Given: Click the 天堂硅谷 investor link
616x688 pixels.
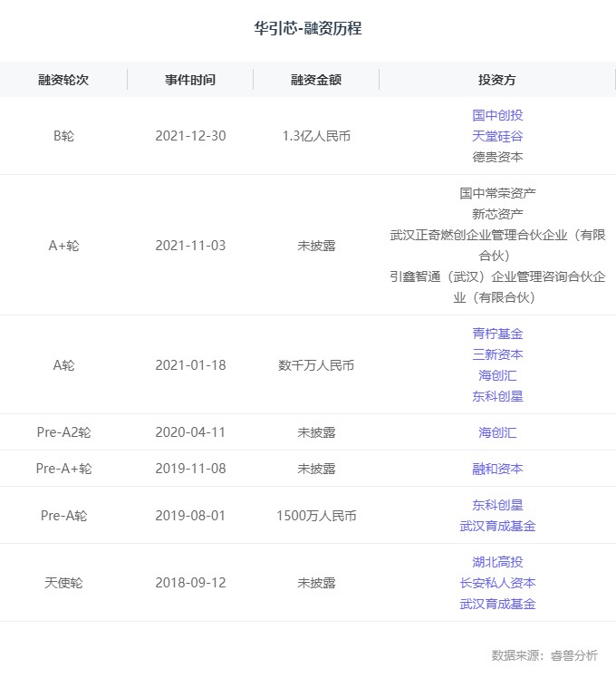Looking at the screenshot, I should (497, 136).
